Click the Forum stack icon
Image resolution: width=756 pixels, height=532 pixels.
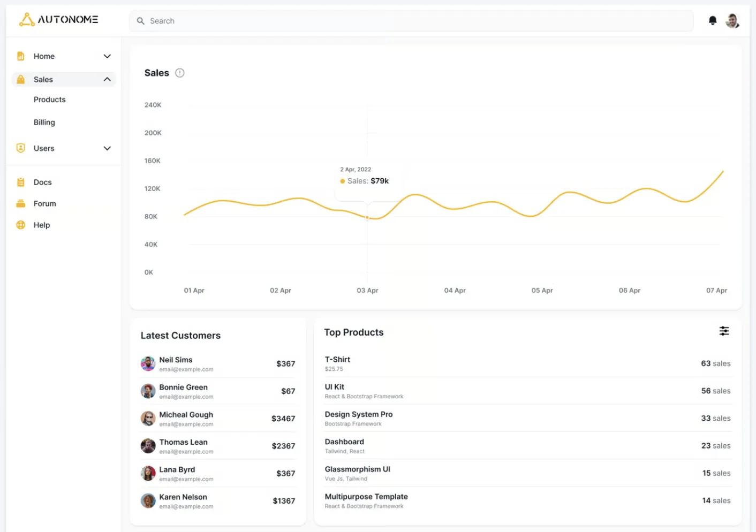point(21,203)
